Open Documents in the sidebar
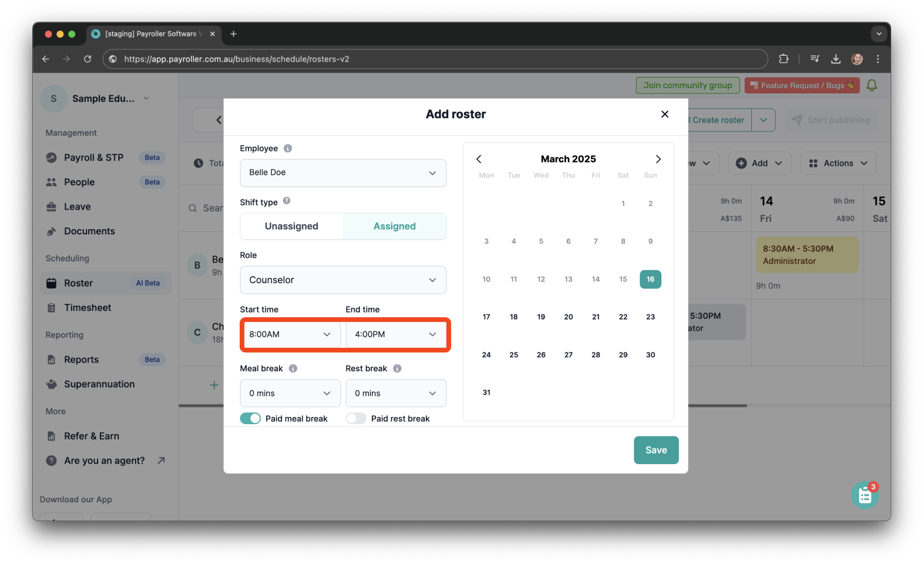 106,231
